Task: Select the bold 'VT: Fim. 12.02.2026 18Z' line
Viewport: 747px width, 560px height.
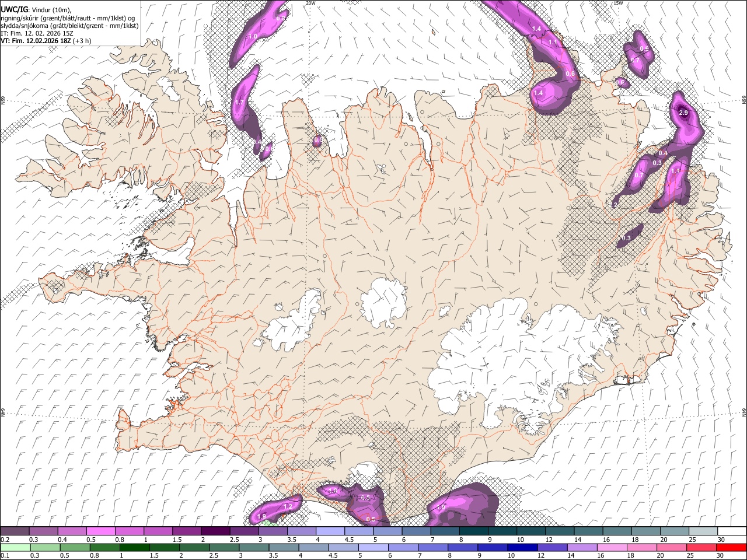Action: click(x=36, y=41)
